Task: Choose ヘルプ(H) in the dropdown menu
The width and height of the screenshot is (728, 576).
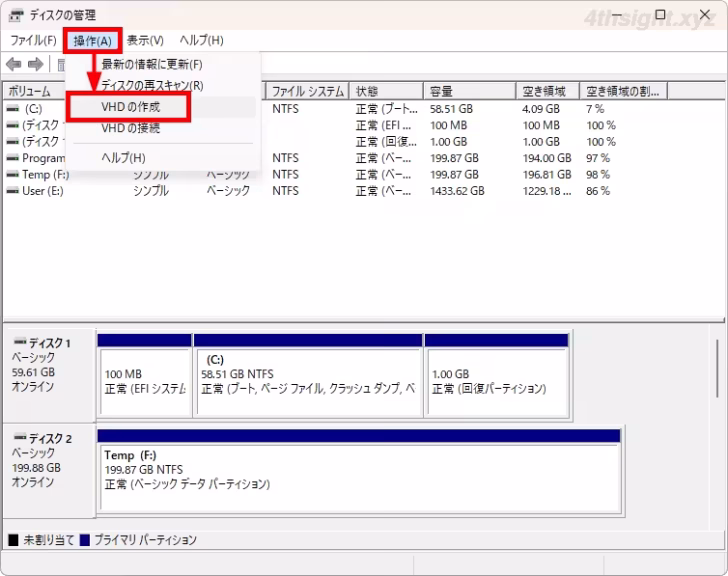Action: pyautogui.click(x=162, y=158)
